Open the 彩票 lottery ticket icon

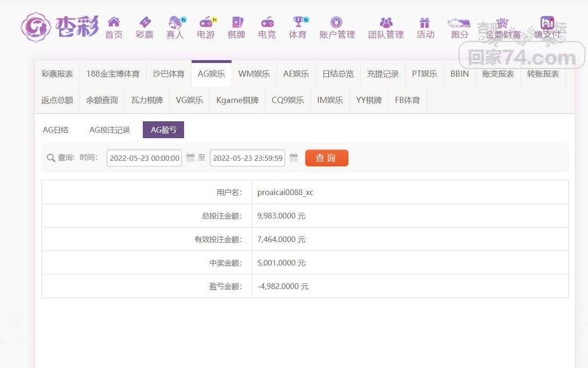point(145,22)
